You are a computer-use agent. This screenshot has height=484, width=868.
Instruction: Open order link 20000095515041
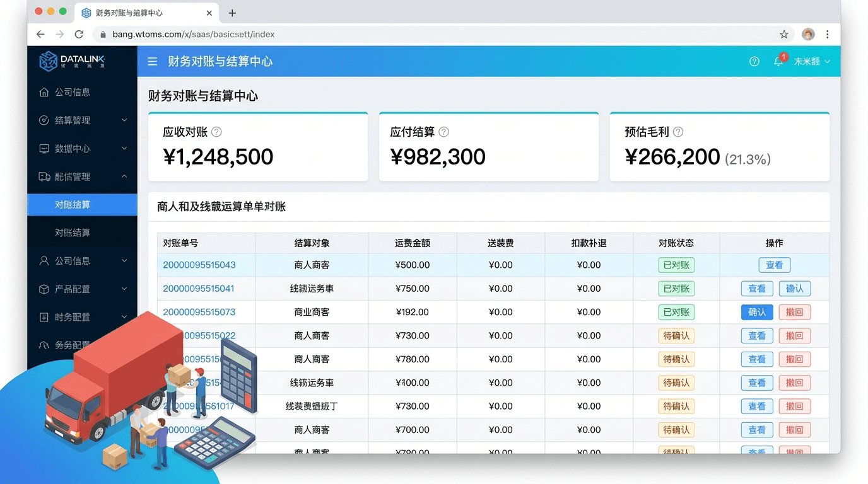pyautogui.click(x=199, y=289)
